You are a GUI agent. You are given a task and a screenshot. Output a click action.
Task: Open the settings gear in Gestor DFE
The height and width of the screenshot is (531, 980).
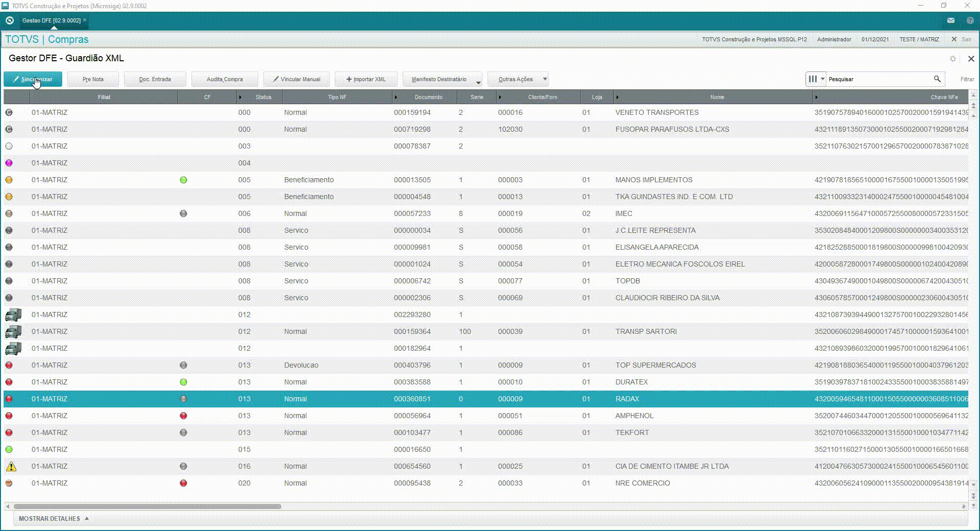tap(953, 59)
